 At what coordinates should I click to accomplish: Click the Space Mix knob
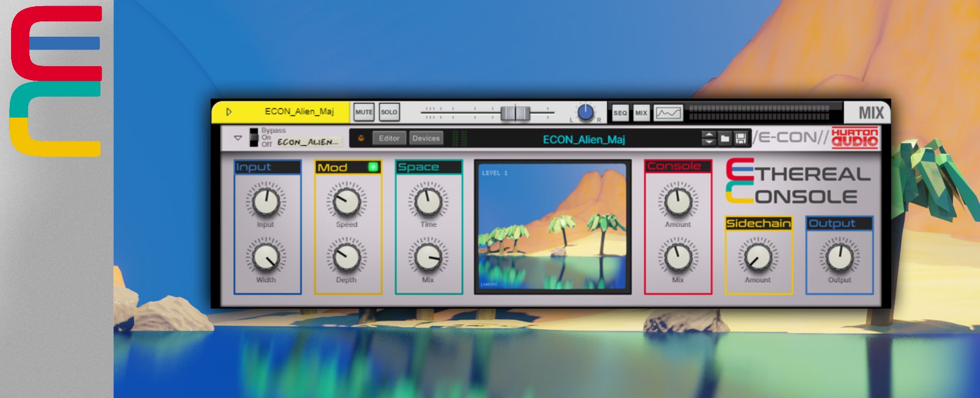point(428,258)
